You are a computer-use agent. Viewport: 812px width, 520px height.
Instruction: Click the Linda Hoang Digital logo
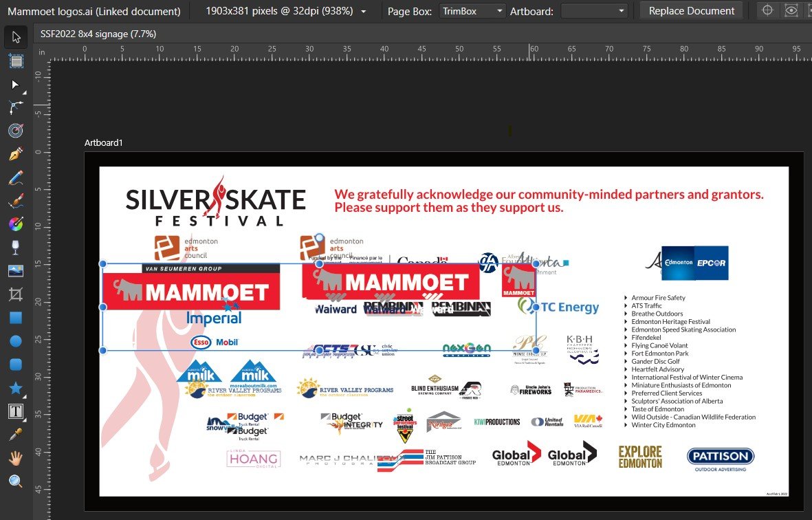[x=254, y=458]
